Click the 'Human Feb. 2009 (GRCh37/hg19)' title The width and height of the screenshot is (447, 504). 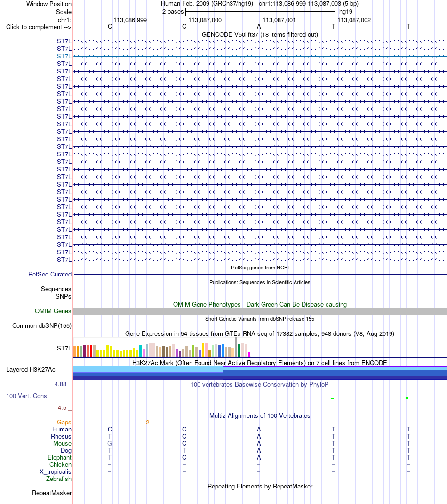pyautogui.click(x=207, y=4)
